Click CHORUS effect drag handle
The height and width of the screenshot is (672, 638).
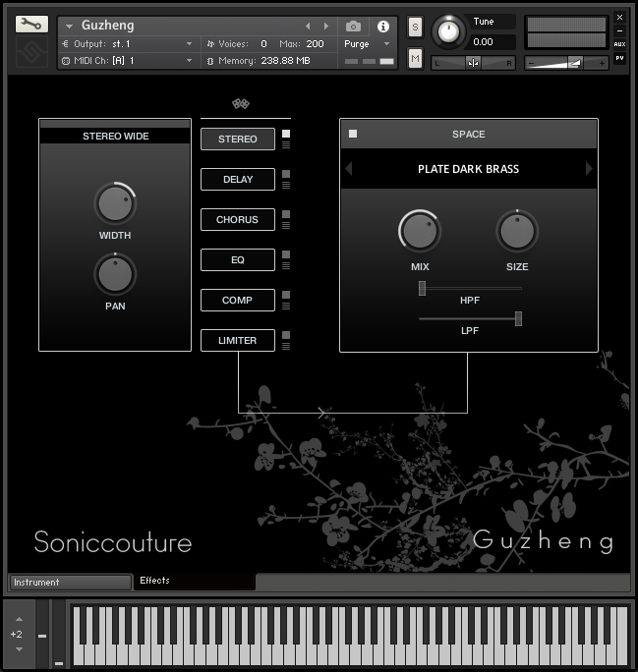click(286, 225)
